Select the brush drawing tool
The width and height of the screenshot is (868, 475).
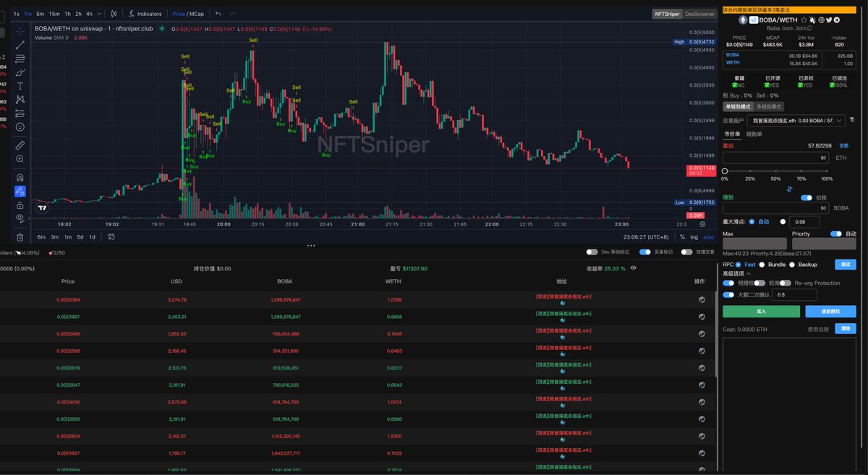pyautogui.click(x=20, y=72)
